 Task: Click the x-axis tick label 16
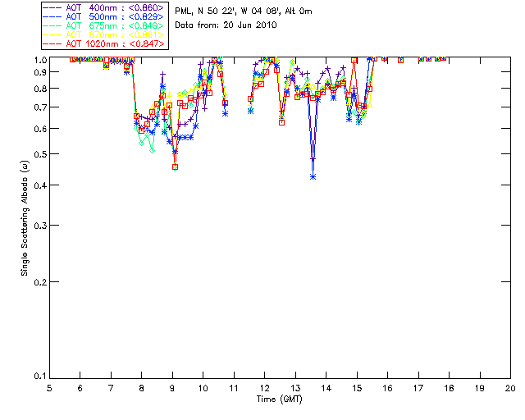(387, 387)
